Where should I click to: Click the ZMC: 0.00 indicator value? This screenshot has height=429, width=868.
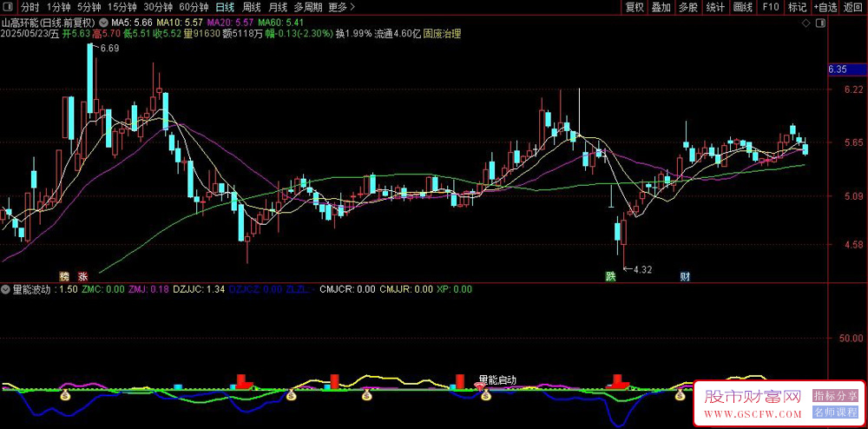[103, 289]
